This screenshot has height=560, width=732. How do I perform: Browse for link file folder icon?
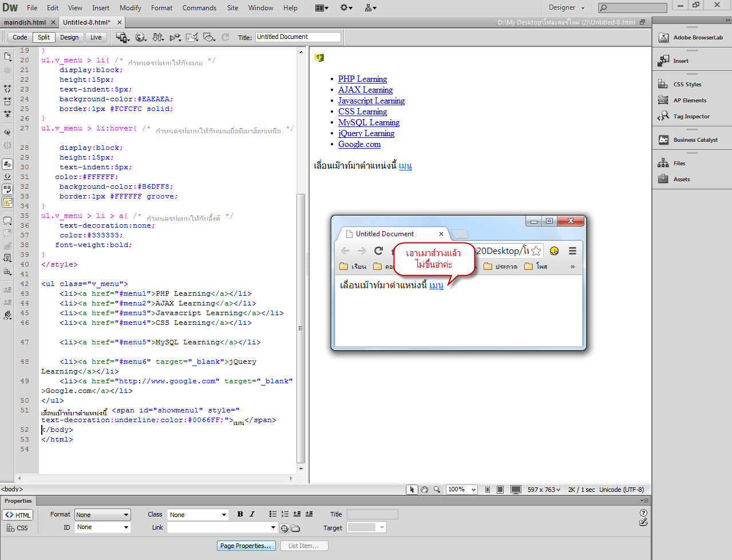tap(295, 528)
